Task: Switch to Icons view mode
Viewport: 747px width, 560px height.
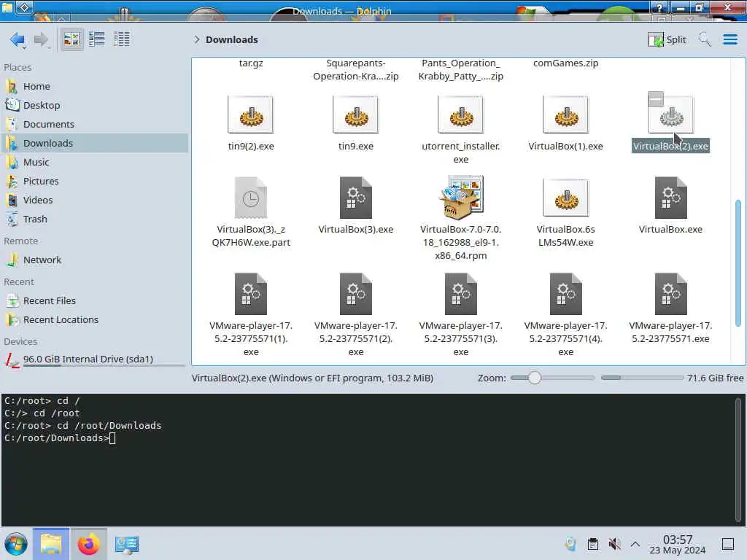Action: [x=71, y=39]
